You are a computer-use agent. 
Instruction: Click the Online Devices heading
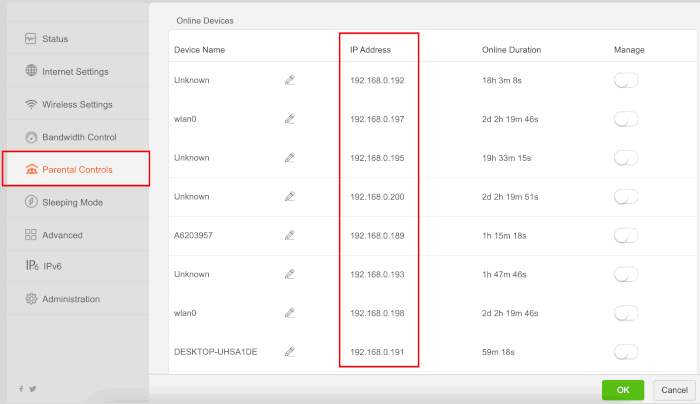coord(204,21)
